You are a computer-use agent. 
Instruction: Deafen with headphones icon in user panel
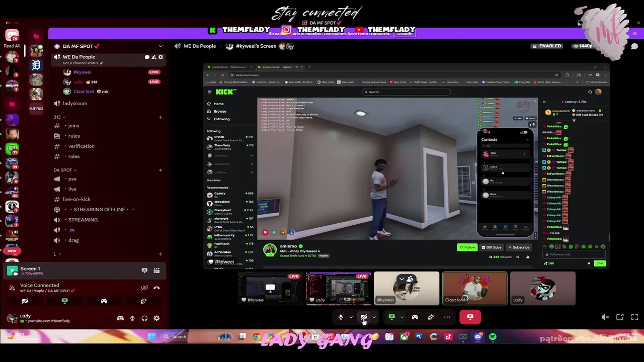point(144,318)
